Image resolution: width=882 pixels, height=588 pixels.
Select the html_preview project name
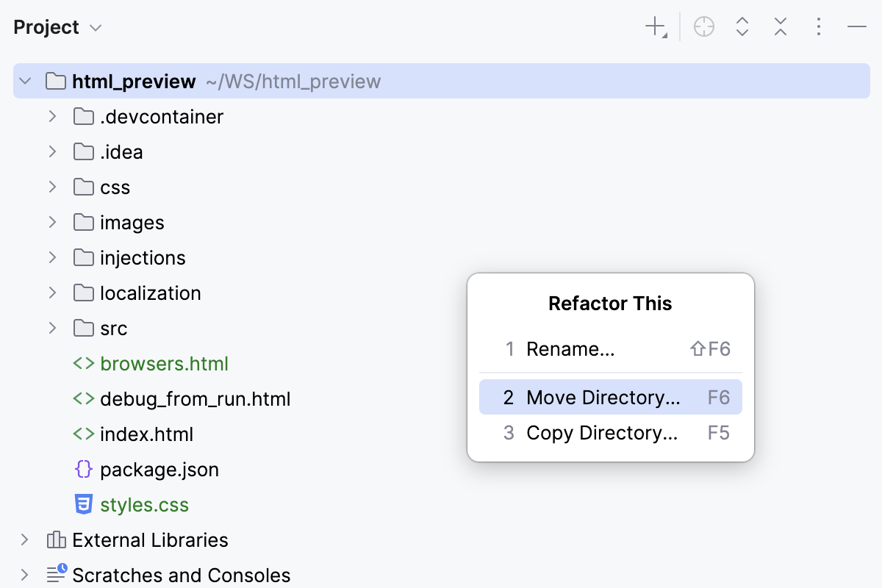134,82
